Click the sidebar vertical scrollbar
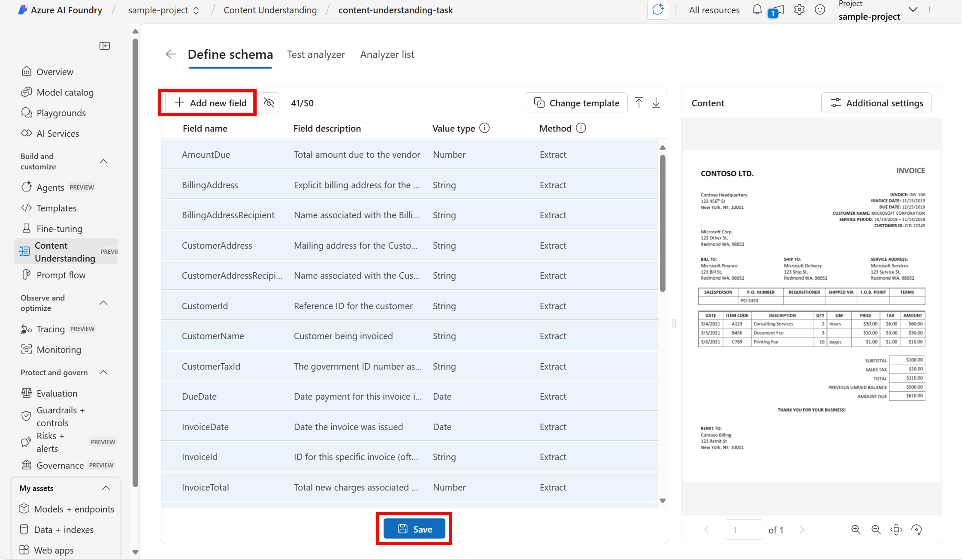The height and width of the screenshot is (560, 962). pyautogui.click(x=135, y=262)
